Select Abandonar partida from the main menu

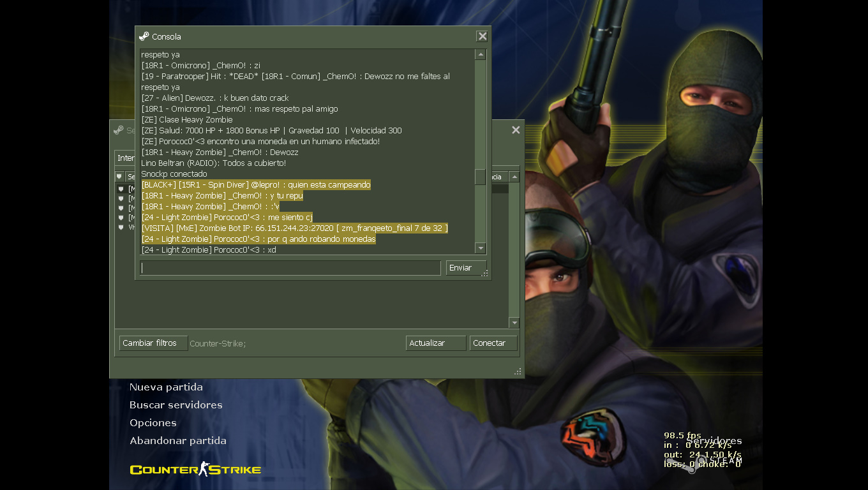click(178, 441)
